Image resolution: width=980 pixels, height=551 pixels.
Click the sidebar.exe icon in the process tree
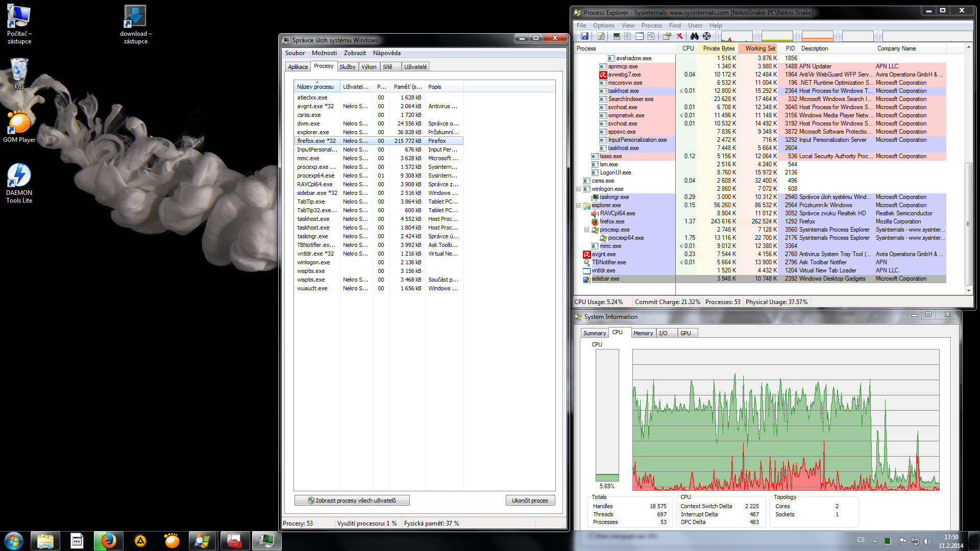(x=586, y=279)
